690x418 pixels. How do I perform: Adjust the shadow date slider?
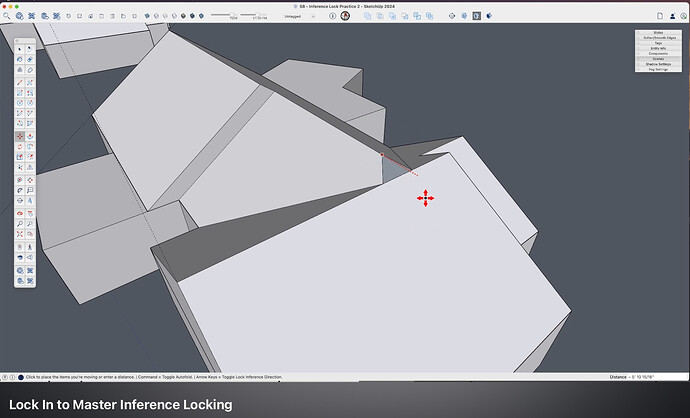tap(224, 15)
